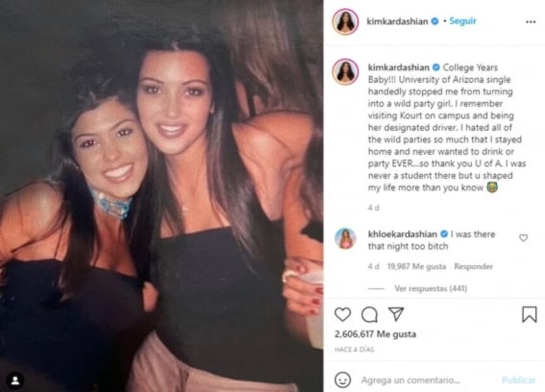Open khloekardashian avatar in comments
Screen dimensions: 545x392
click(x=345, y=238)
